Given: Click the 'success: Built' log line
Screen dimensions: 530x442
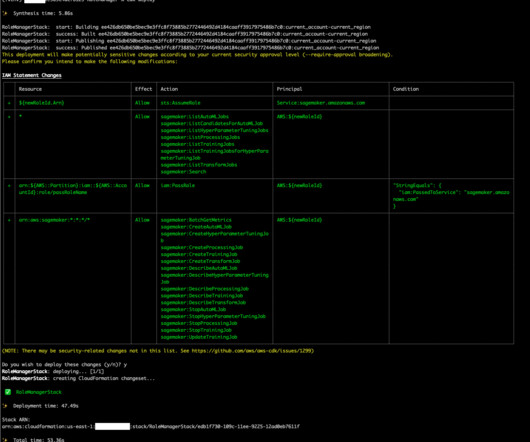Looking at the screenshot, I should click(185, 34).
